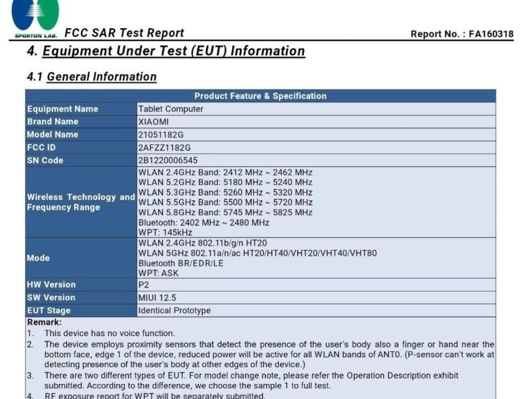This screenshot has height=399, width=532.
Task: Select the Tablet Computer value cell
Action: click(171, 109)
